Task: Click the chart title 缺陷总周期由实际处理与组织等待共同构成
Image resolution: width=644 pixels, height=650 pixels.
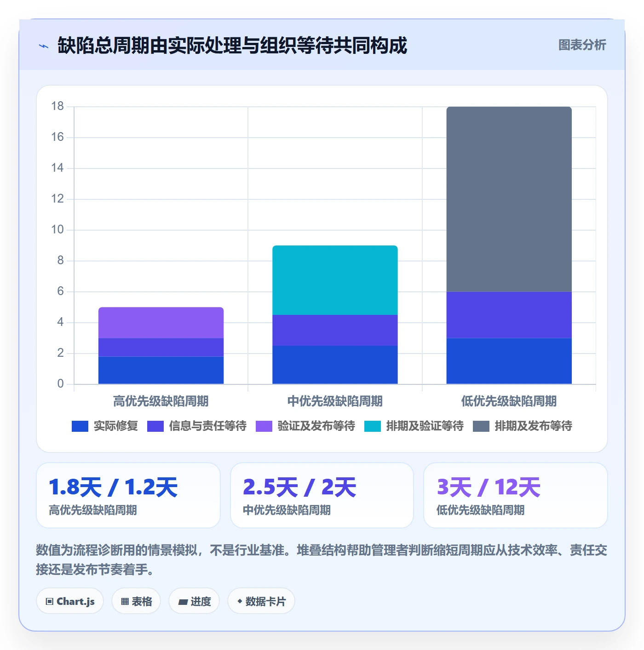Action: 232,46
